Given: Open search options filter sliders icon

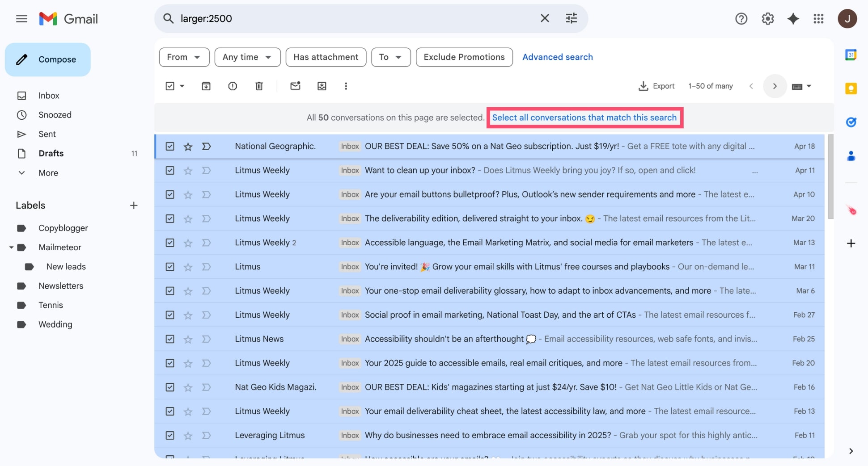Looking at the screenshot, I should click(x=571, y=18).
